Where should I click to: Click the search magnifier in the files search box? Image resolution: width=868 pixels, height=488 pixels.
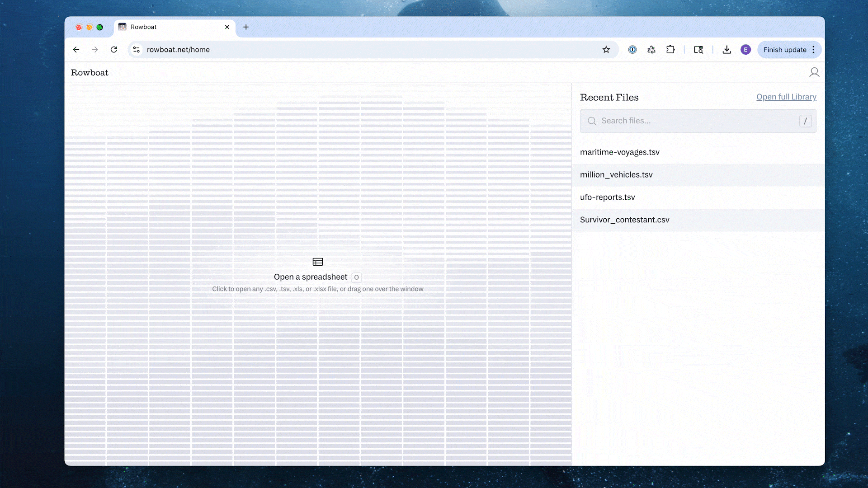tap(592, 121)
